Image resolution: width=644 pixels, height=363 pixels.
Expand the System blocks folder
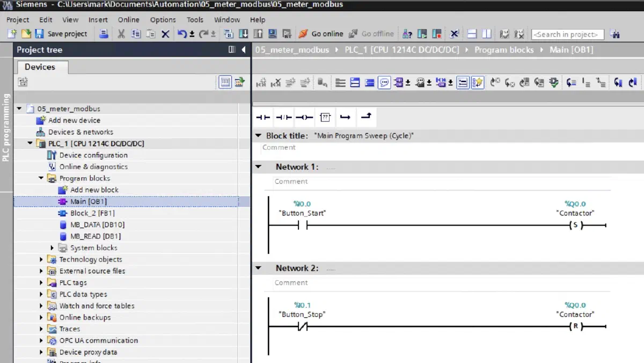(53, 248)
